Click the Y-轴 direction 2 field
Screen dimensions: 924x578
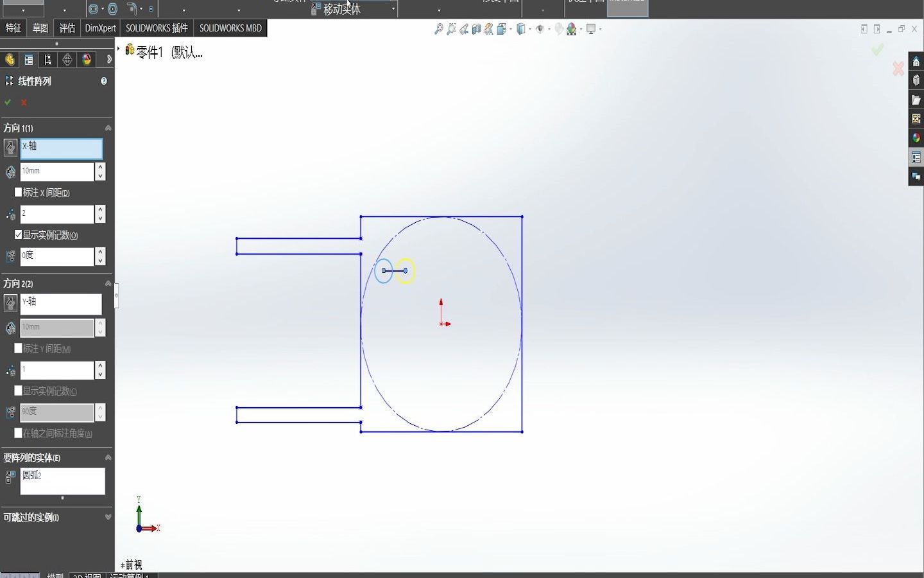click(61, 304)
